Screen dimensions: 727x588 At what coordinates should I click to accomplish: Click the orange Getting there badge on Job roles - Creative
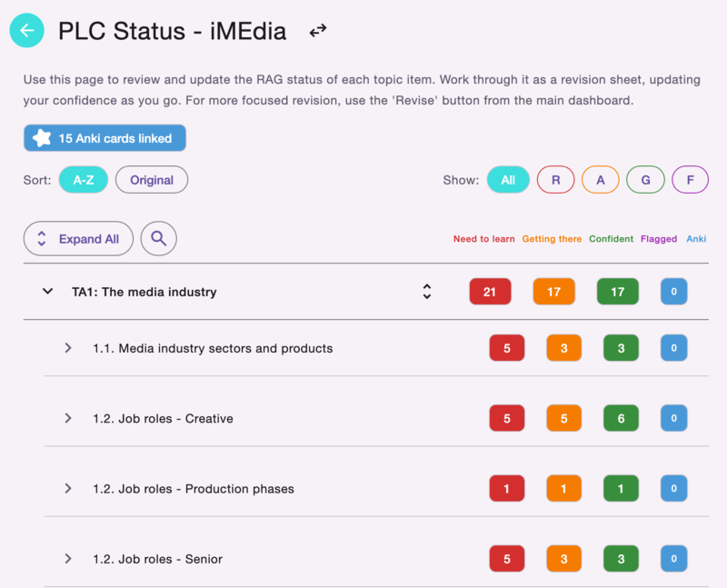pos(563,418)
